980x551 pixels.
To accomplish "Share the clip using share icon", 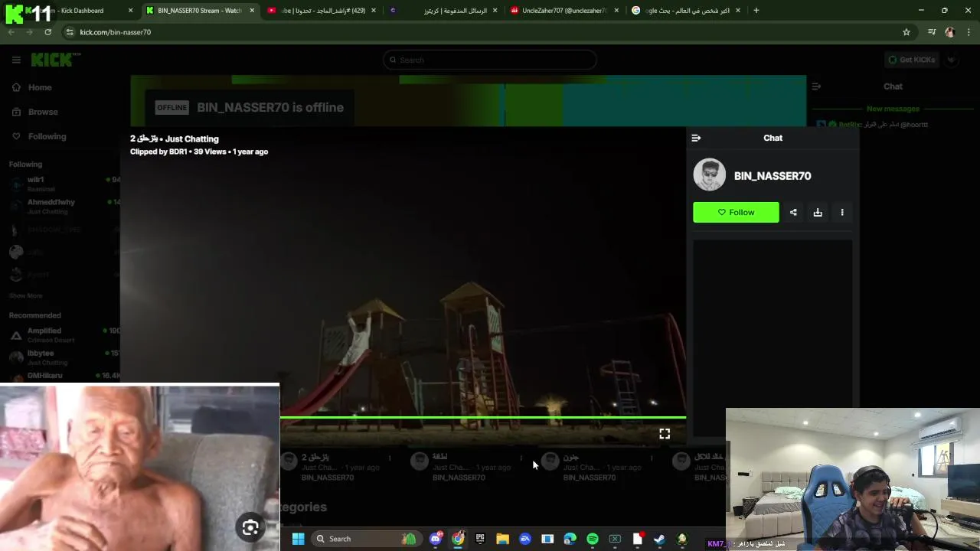I will coord(793,213).
